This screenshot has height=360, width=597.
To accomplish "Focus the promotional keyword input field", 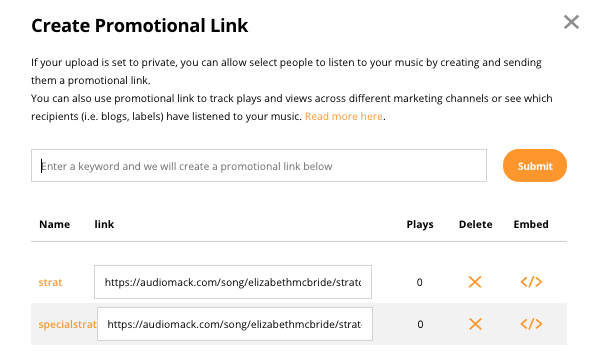I will 259,166.
